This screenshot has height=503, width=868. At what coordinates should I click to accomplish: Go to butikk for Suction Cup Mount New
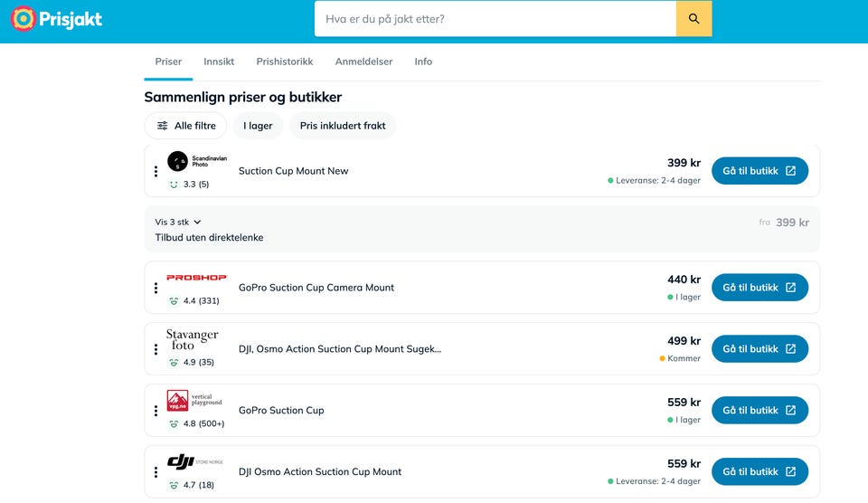[x=759, y=171]
